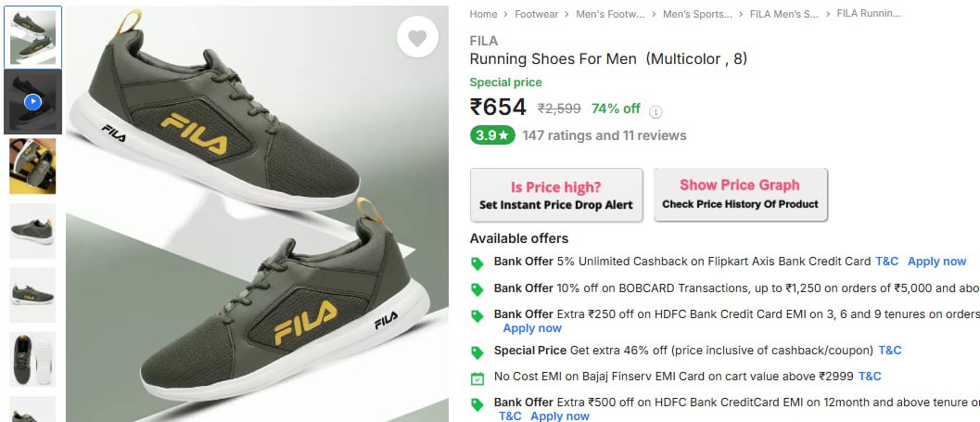Click green tag icon beside Special Price offer
The image size is (980, 422).
pyautogui.click(x=477, y=352)
